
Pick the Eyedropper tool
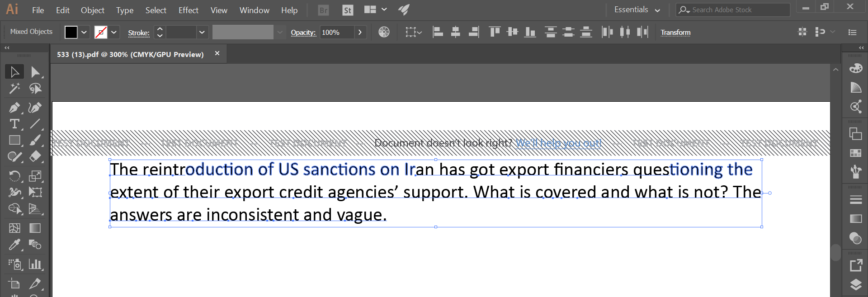(x=14, y=245)
